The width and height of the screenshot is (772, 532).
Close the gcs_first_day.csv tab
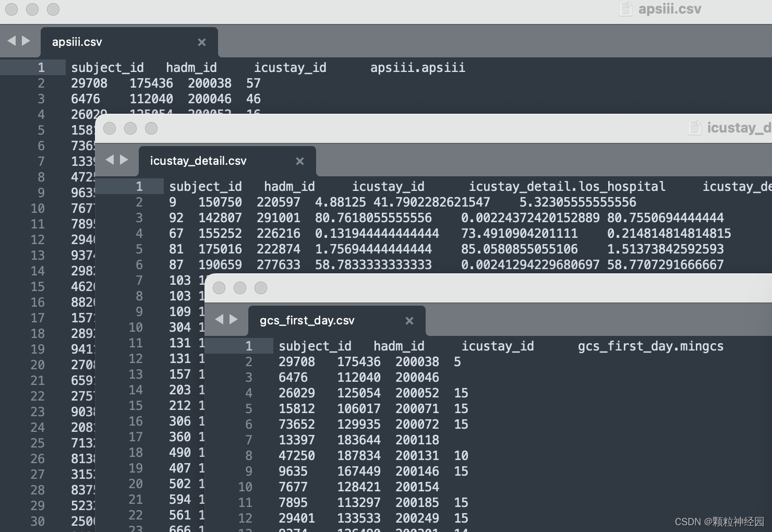409,321
